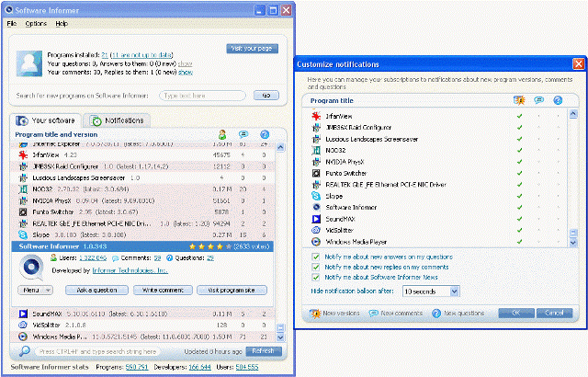This screenshot has height=377, width=588.
Task: Toggle notify about Software Informer News
Action: point(316,277)
